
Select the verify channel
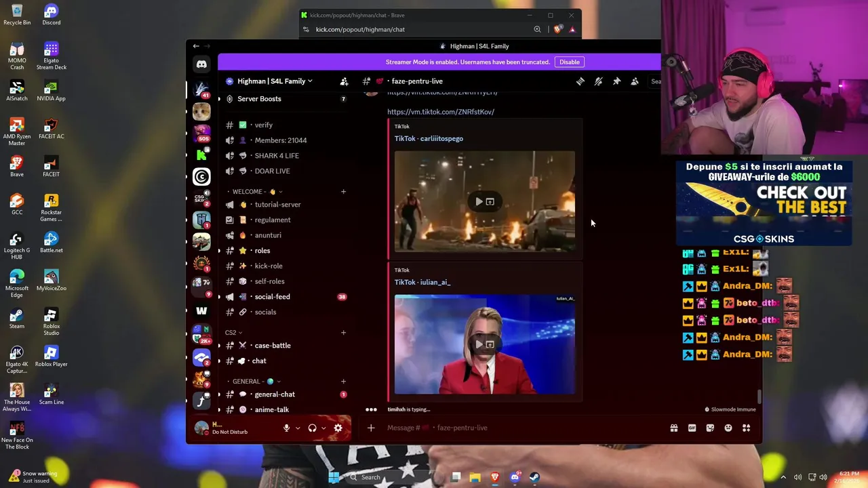pos(286,125)
